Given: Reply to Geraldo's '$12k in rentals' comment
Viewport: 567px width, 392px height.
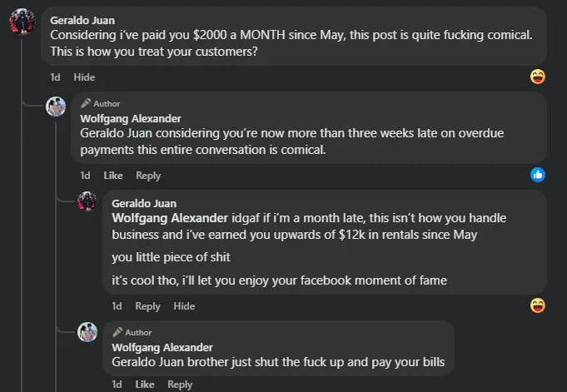Looking at the screenshot, I should pos(147,306).
